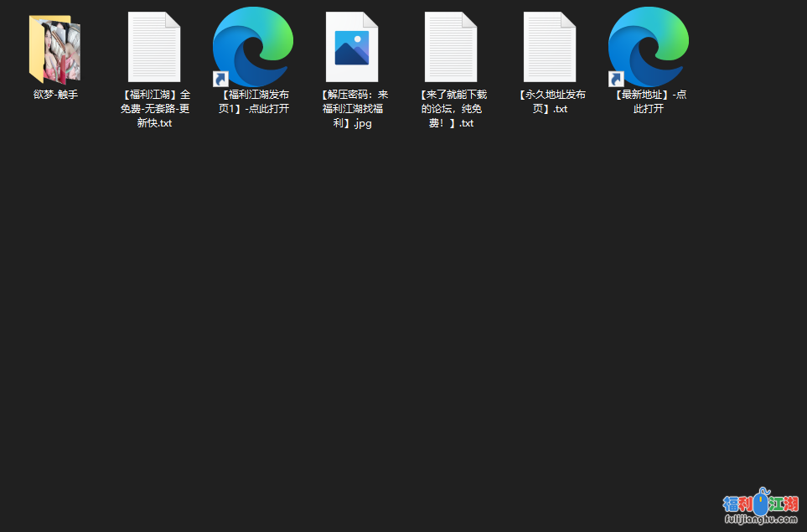Click the shortcut arrow on 【福利江湖发布页1】 icon
This screenshot has width=807, height=532.
click(220, 79)
